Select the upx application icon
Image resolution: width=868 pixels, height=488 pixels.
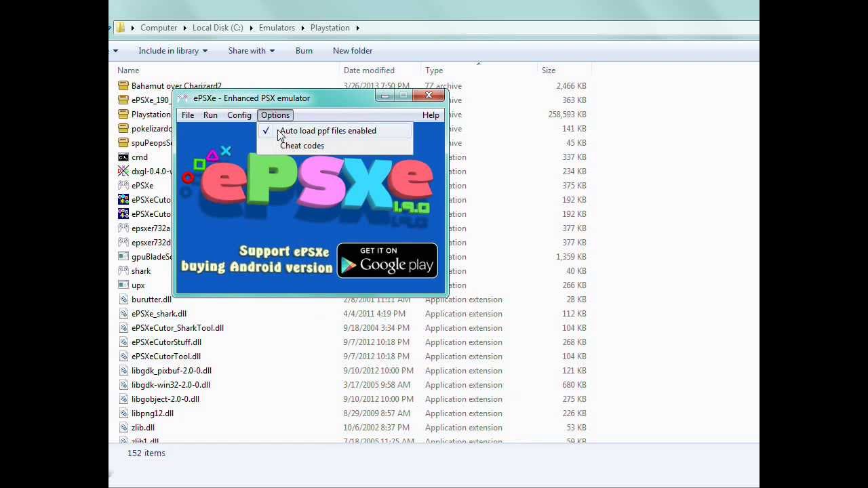pyautogui.click(x=123, y=285)
